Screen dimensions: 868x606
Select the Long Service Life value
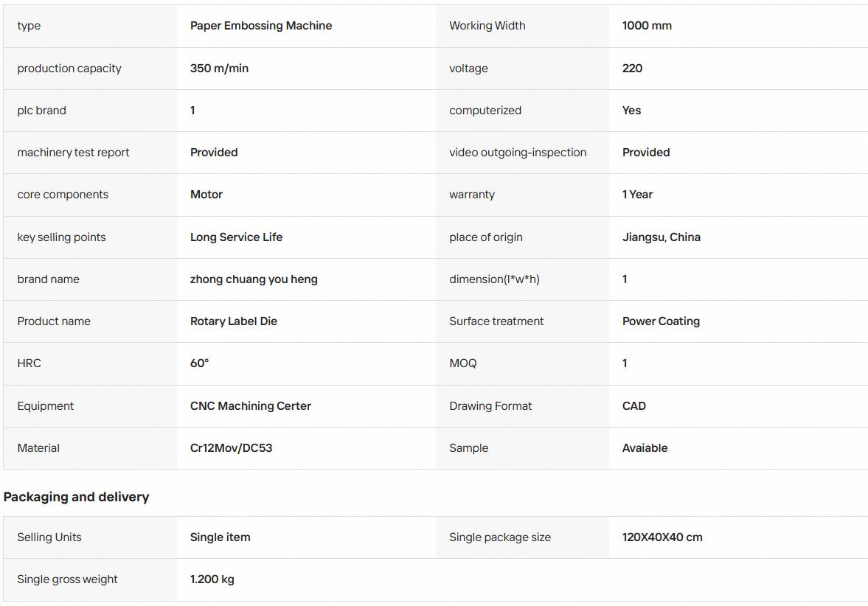(x=237, y=237)
